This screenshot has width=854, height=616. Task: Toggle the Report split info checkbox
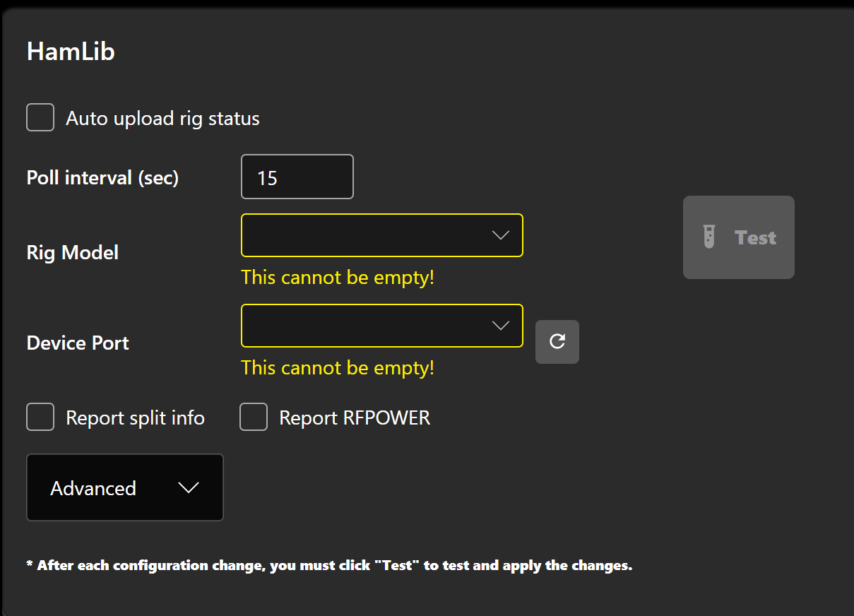pos(40,417)
